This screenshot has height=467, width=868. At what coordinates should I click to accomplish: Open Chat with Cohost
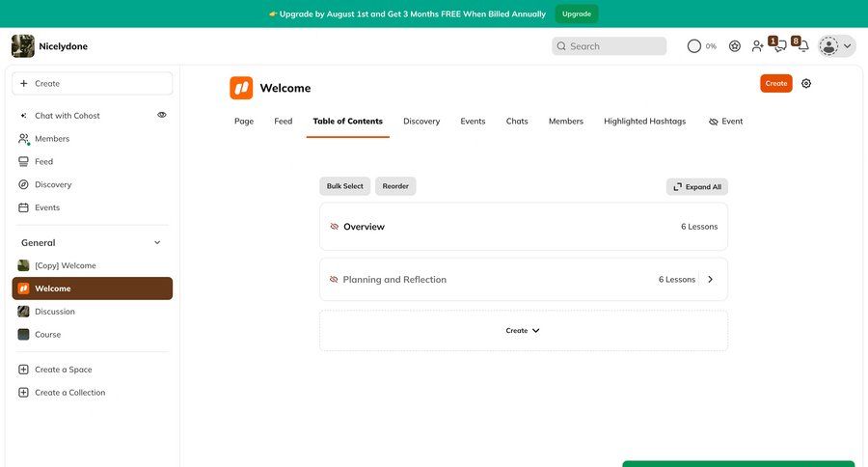pos(67,115)
